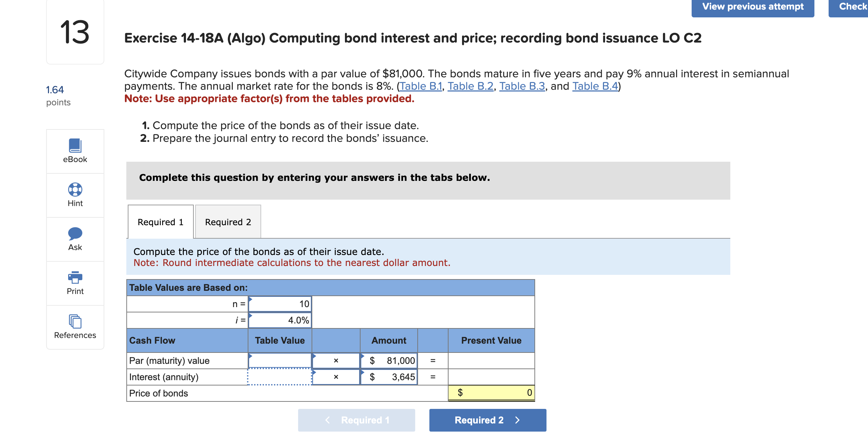Open the Par maturity value Table Value dropdown
The width and height of the screenshot is (868, 444).
point(279,360)
